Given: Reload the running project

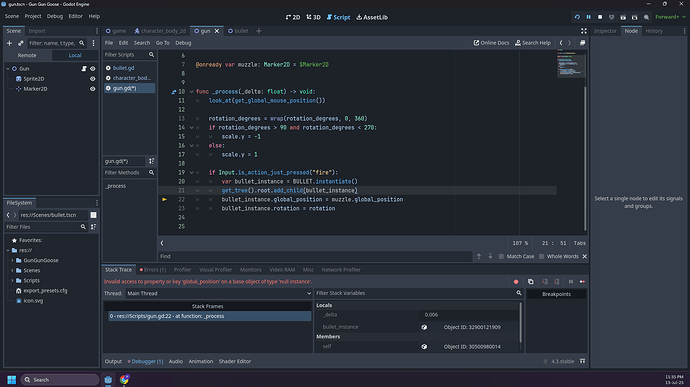Looking at the screenshot, I should (x=577, y=17).
